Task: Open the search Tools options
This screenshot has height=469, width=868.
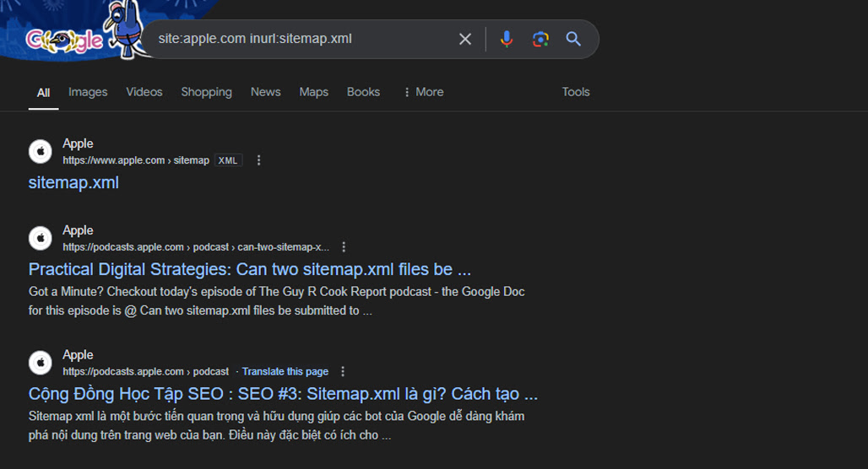Action: coord(576,92)
